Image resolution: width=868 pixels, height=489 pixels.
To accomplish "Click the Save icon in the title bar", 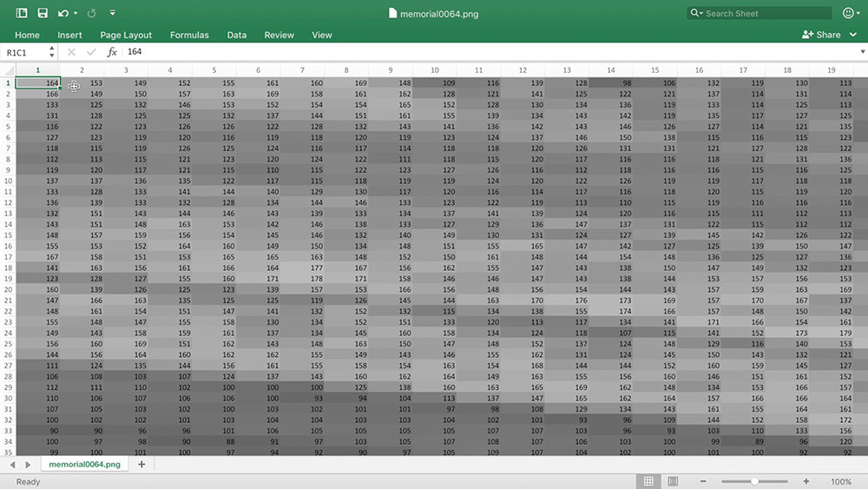I will (43, 13).
